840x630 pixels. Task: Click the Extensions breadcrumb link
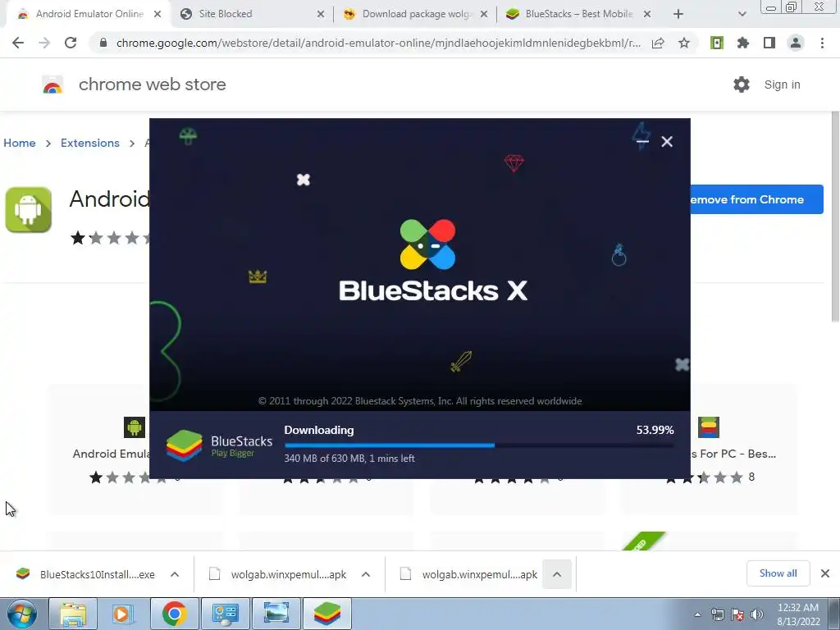pos(90,143)
